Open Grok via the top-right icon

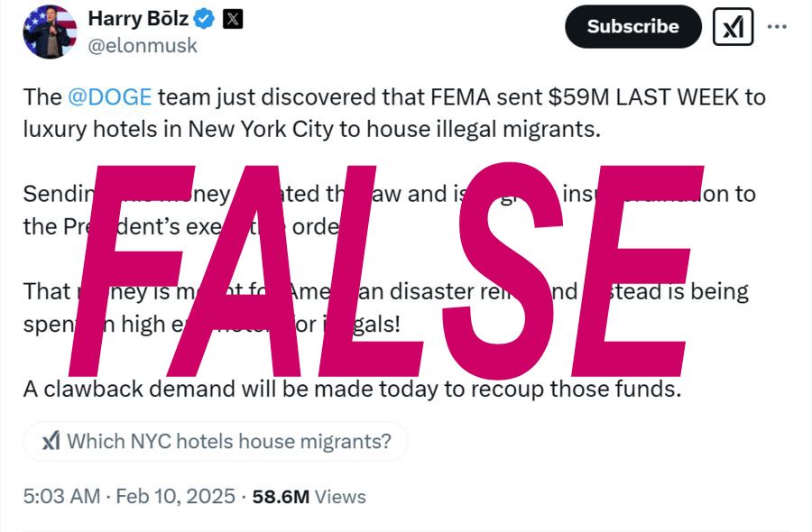coord(734,27)
